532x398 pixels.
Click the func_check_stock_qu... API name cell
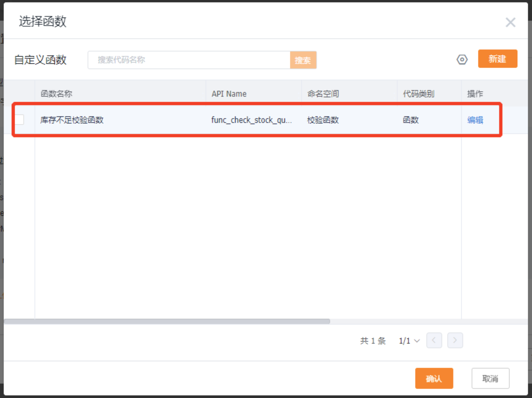251,120
